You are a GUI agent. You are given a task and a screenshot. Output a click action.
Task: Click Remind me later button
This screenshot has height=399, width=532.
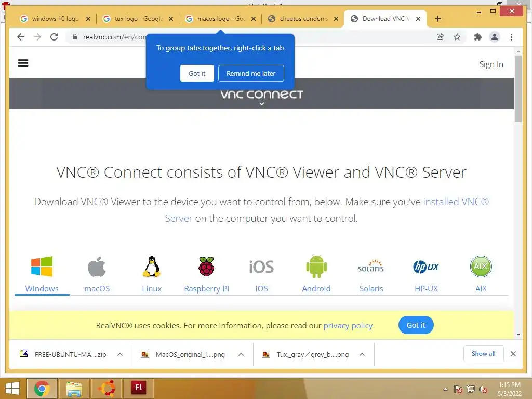tap(251, 73)
